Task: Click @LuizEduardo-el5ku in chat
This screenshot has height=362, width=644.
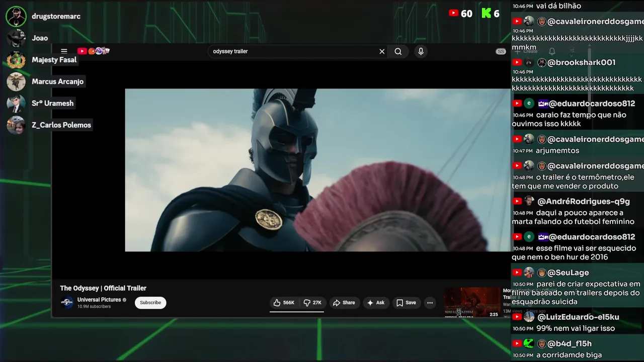Action: click(578, 317)
